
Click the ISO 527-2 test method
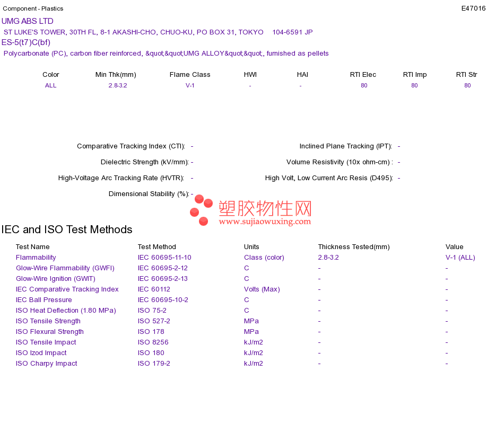tap(154, 321)
